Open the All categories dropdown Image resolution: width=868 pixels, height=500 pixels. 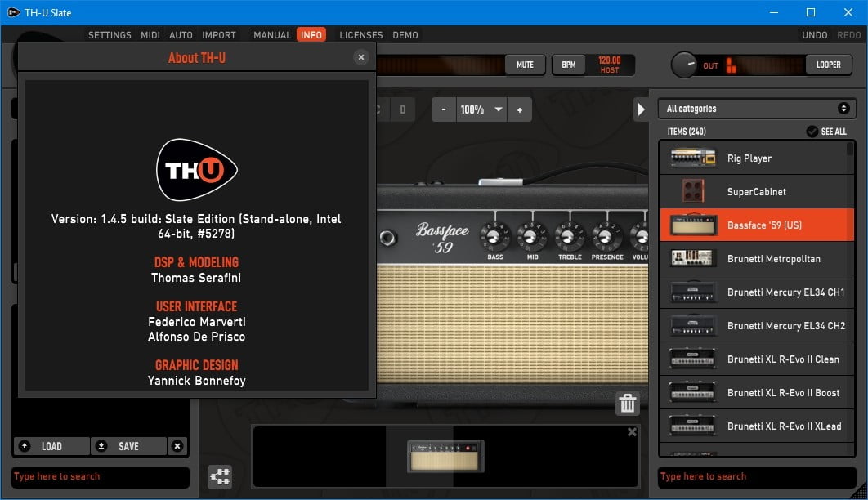[757, 109]
